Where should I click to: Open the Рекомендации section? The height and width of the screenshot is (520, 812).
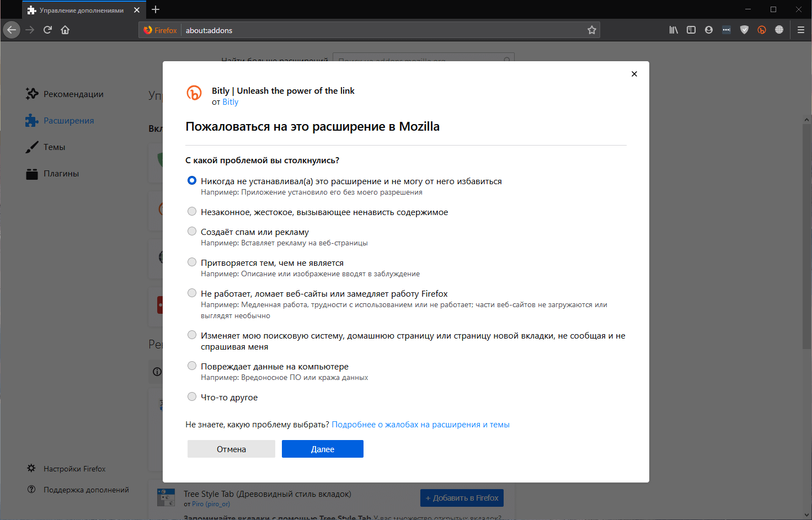click(x=73, y=94)
